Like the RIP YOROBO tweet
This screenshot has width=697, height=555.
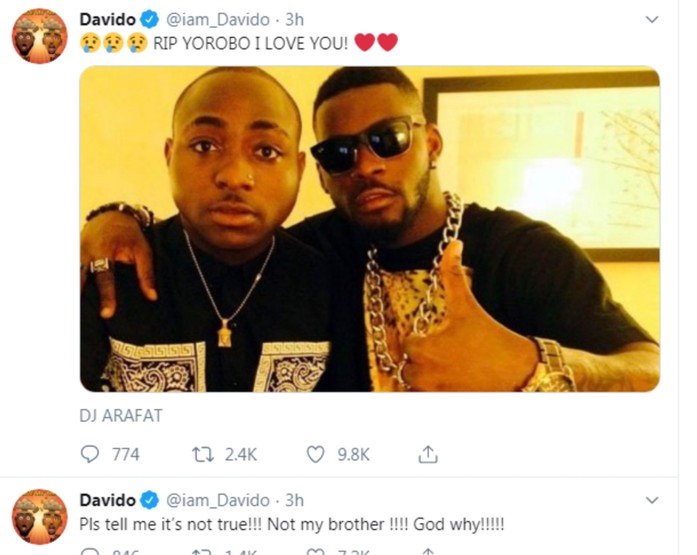(x=316, y=455)
